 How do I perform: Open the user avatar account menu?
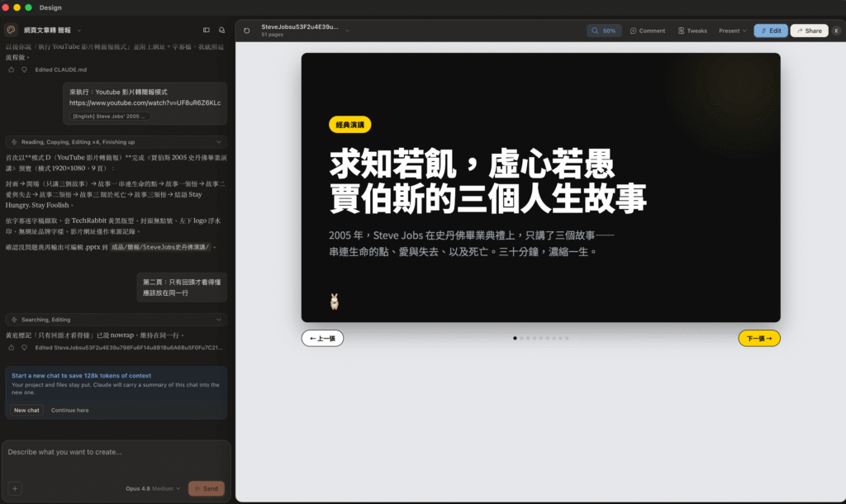pyautogui.click(x=836, y=31)
